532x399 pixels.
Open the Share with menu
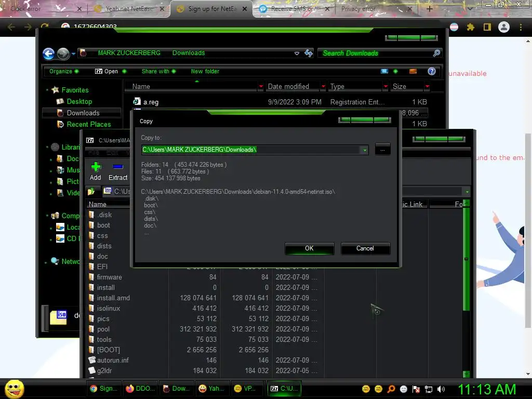coord(158,71)
